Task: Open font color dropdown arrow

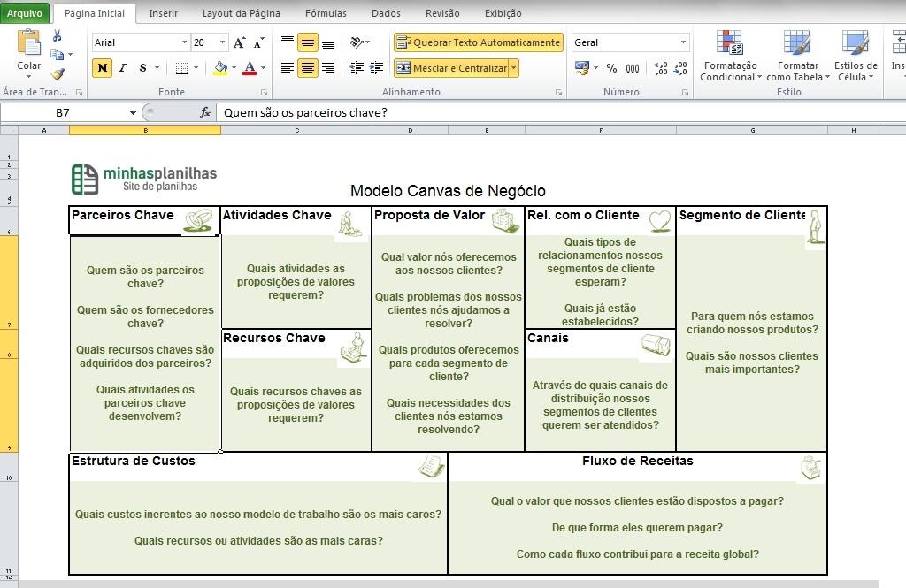Action: 264,68
